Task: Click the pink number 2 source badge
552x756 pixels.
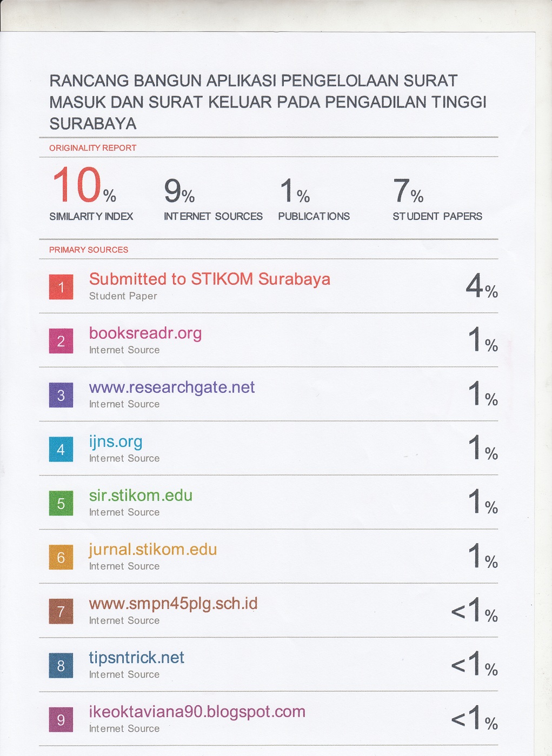Action: pyautogui.click(x=61, y=341)
